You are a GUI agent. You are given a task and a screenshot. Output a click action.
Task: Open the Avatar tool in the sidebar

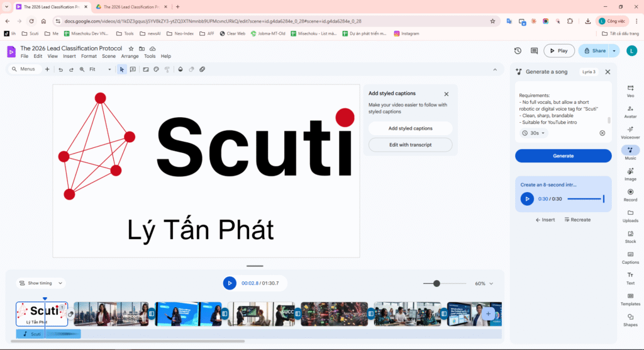pyautogui.click(x=630, y=110)
